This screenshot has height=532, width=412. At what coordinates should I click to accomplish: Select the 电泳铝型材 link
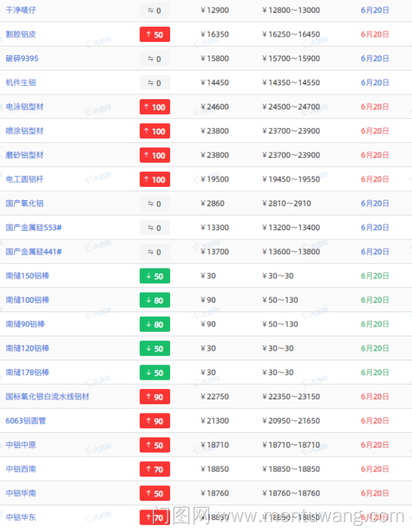25,106
